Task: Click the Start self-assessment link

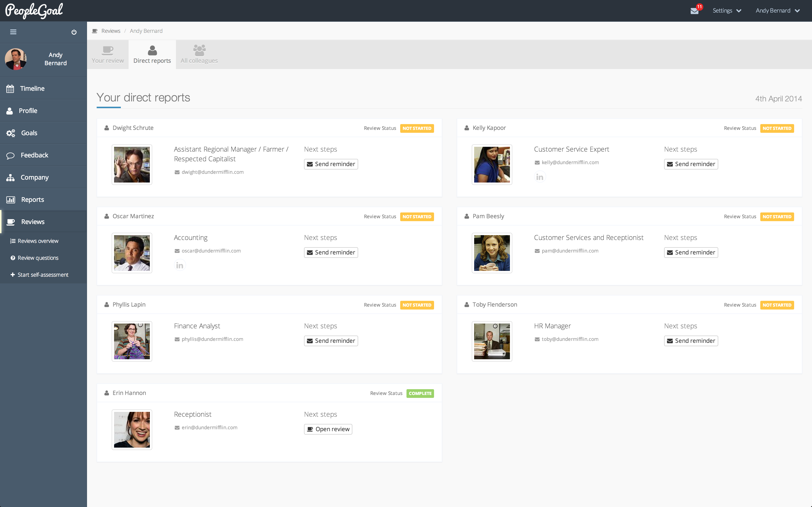Action: (43, 275)
